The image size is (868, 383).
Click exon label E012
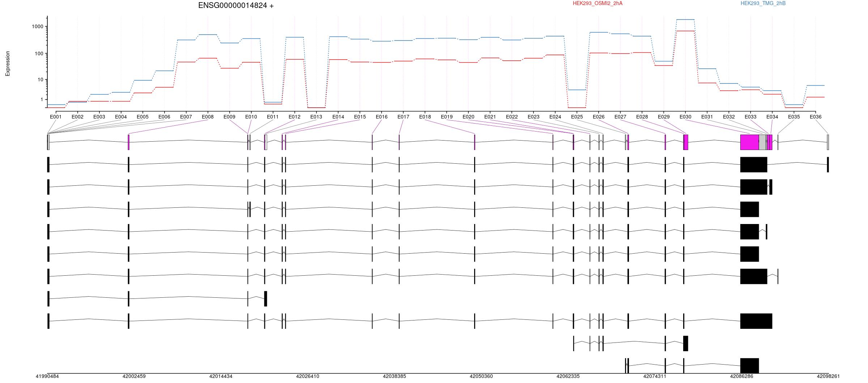pos(294,117)
